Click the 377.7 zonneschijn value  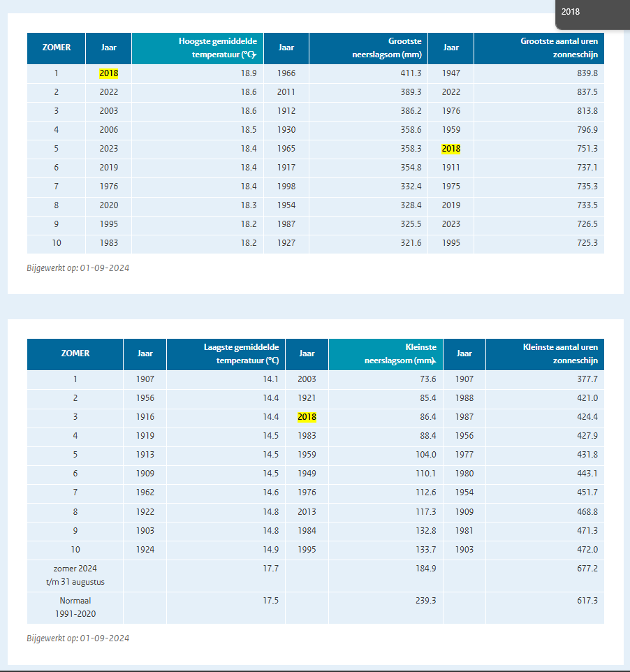pos(585,379)
